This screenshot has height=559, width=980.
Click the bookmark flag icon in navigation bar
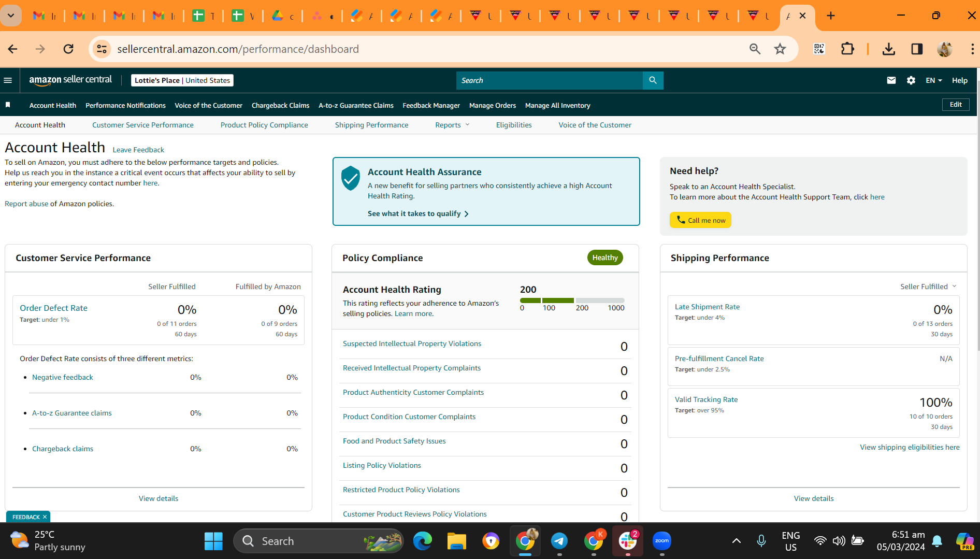pyautogui.click(x=8, y=105)
